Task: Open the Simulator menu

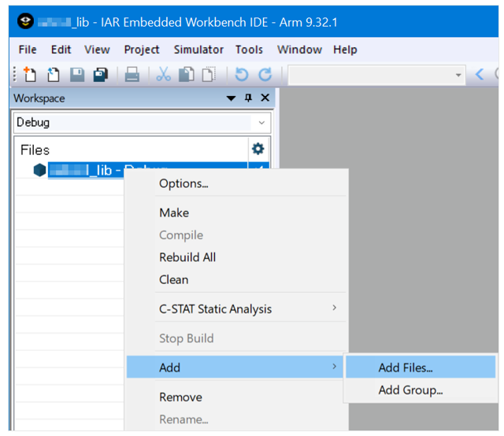Action: 198,50
